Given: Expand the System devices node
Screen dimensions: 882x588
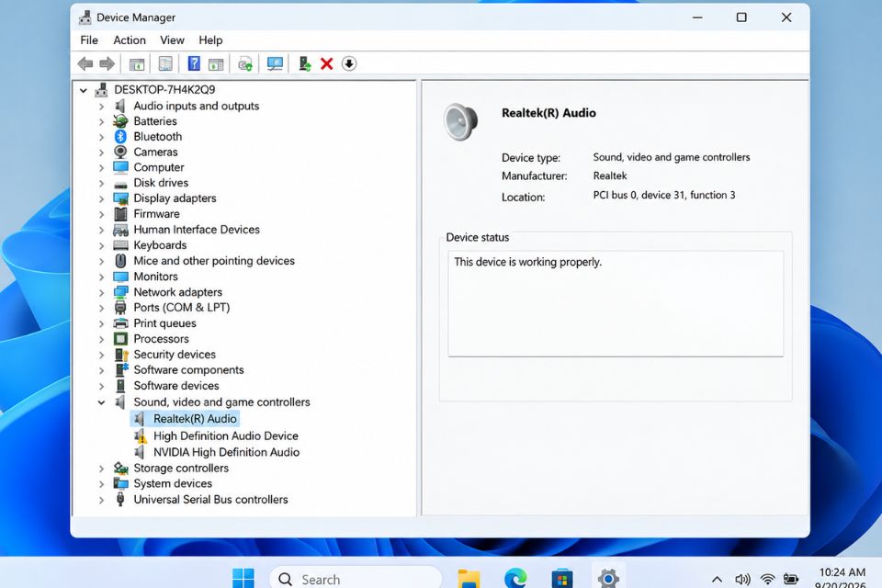Looking at the screenshot, I should click(101, 484).
